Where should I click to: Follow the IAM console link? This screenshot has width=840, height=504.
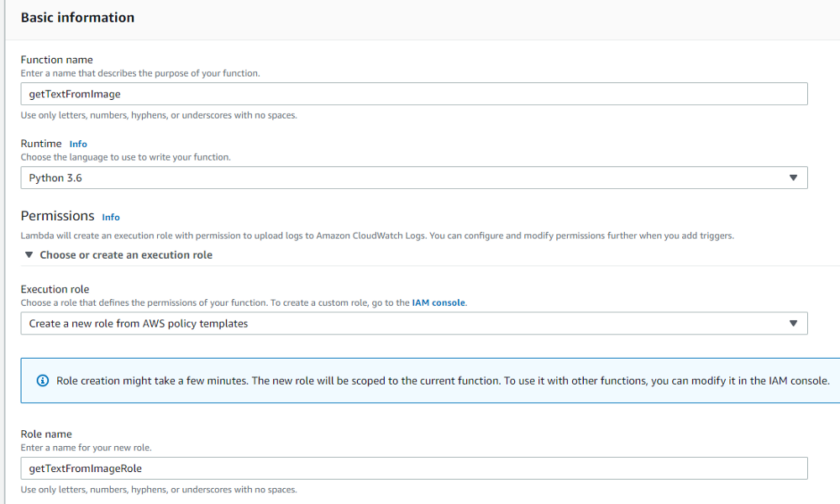pos(438,302)
